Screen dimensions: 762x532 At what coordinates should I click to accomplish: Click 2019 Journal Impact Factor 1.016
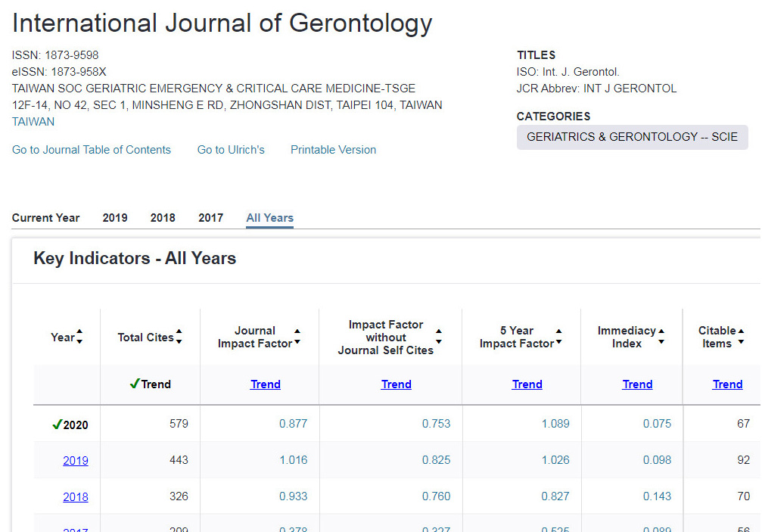pyautogui.click(x=293, y=460)
